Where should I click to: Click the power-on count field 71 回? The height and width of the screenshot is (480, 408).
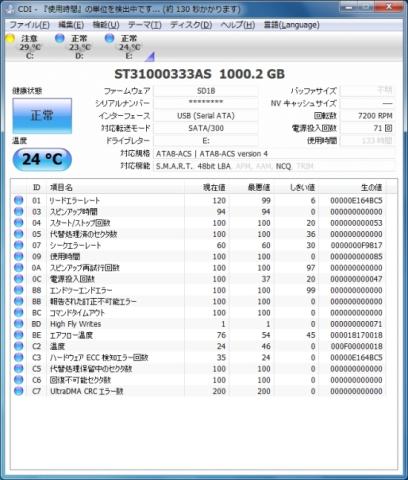click(x=368, y=128)
